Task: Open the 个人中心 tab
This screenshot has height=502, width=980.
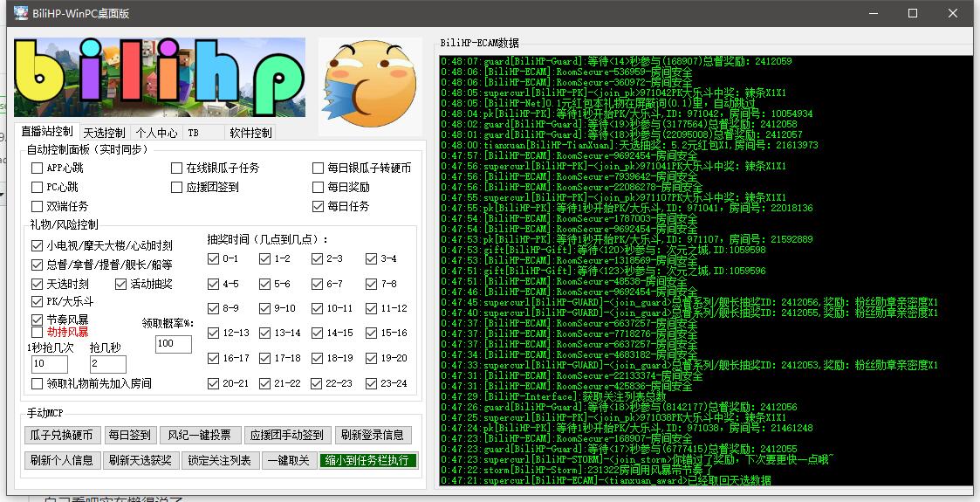Action: pos(156,133)
